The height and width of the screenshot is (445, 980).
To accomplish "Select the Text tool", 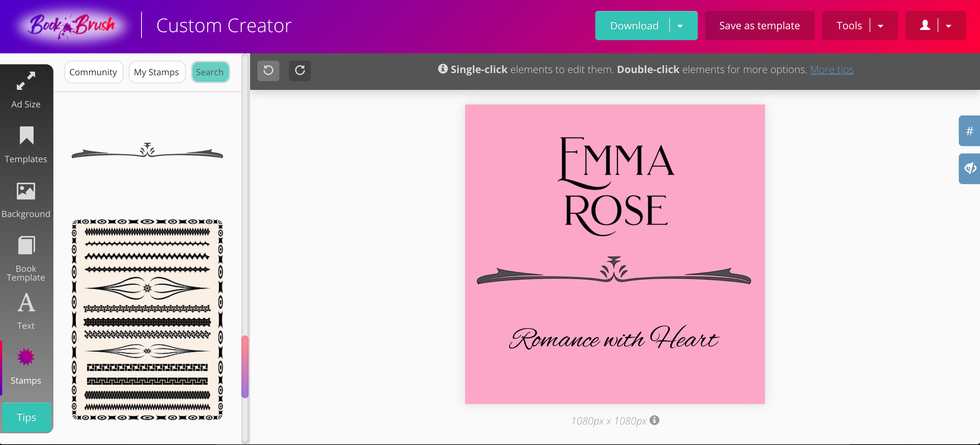I will (26, 311).
